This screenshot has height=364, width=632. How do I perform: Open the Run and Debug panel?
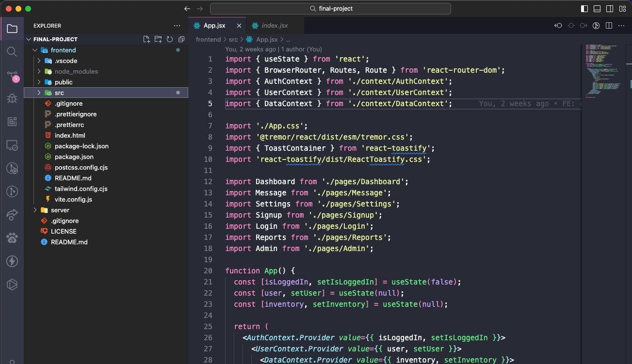pyautogui.click(x=12, y=98)
